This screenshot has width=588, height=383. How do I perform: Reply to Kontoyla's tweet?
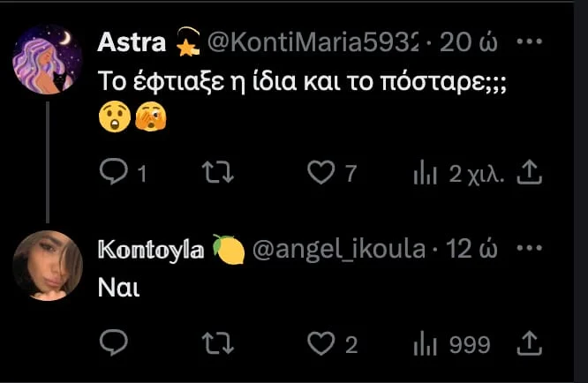click(x=114, y=343)
